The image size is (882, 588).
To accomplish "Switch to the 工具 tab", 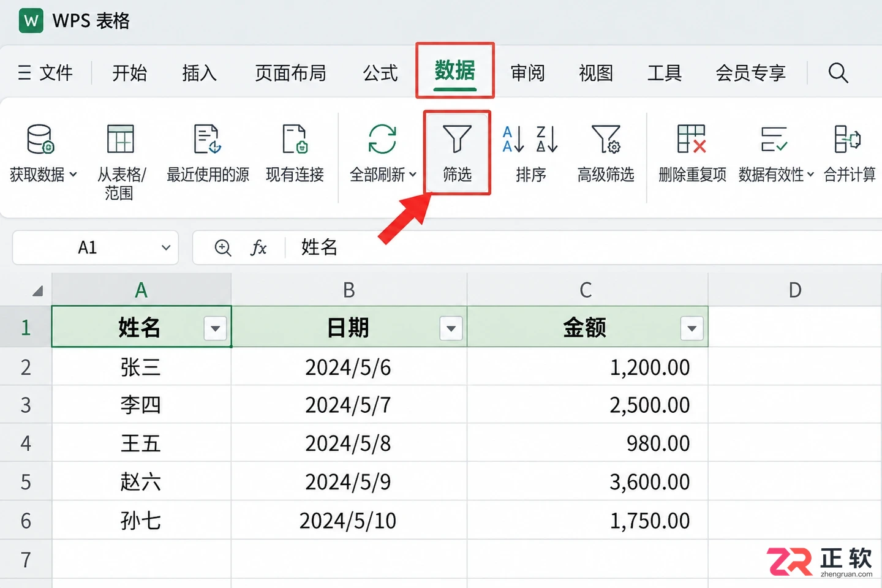I will (665, 73).
